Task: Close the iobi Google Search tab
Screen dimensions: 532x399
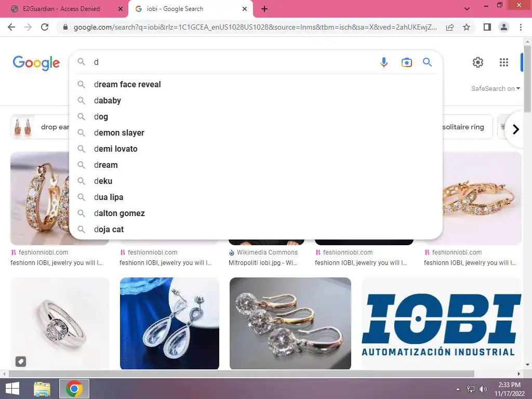Action: 245,9
